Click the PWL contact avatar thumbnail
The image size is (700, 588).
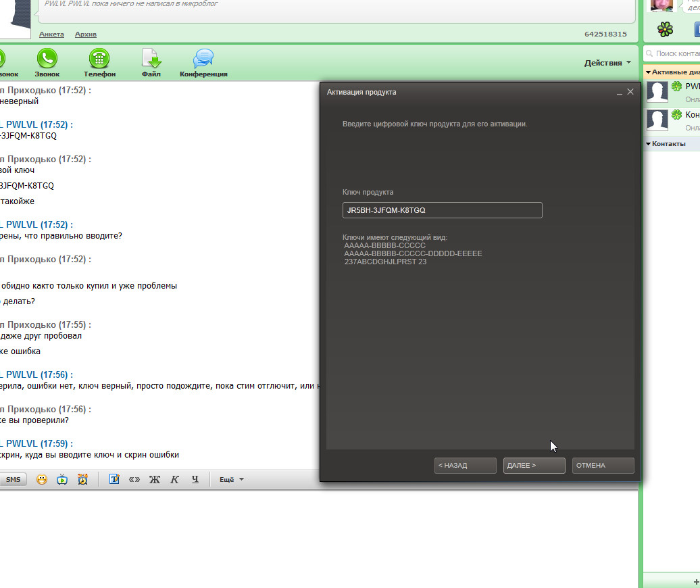point(657,92)
